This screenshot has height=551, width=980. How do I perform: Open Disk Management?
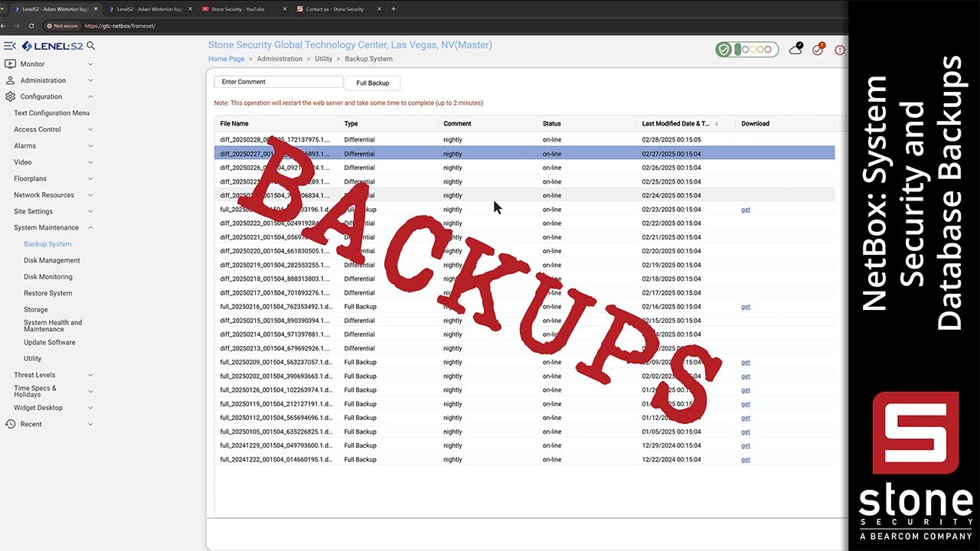pyautogui.click(x=52, y=261)
